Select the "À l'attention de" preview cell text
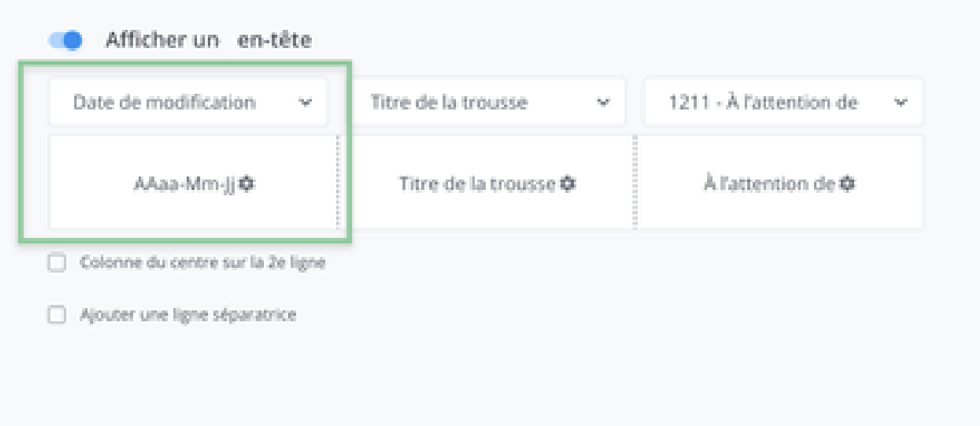Viewport: 980px width, 426px height. (770, 183)
